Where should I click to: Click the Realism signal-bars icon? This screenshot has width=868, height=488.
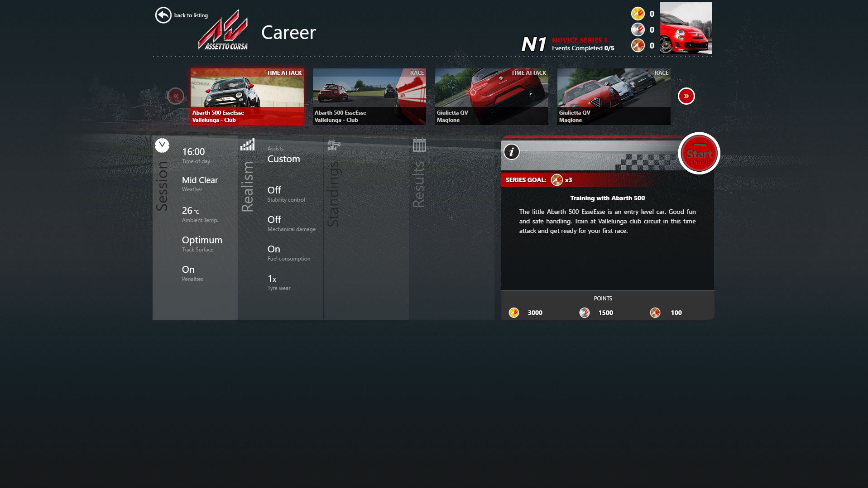pos(247,145)
